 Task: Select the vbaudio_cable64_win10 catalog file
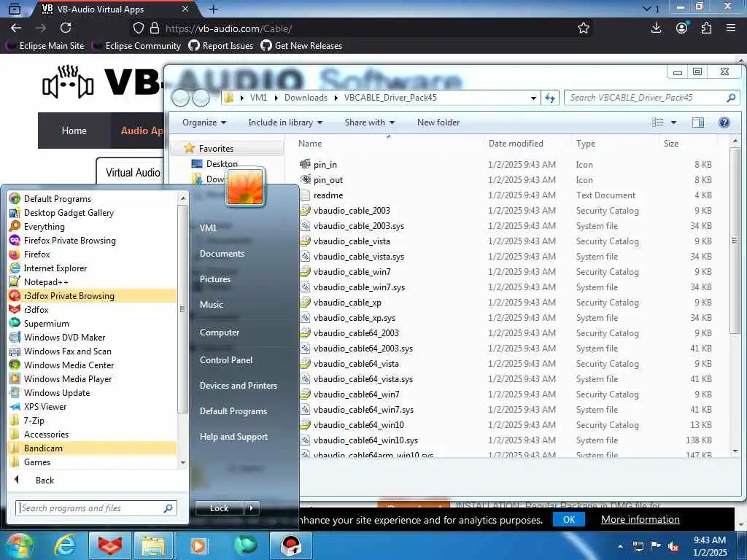pos(358,424)
